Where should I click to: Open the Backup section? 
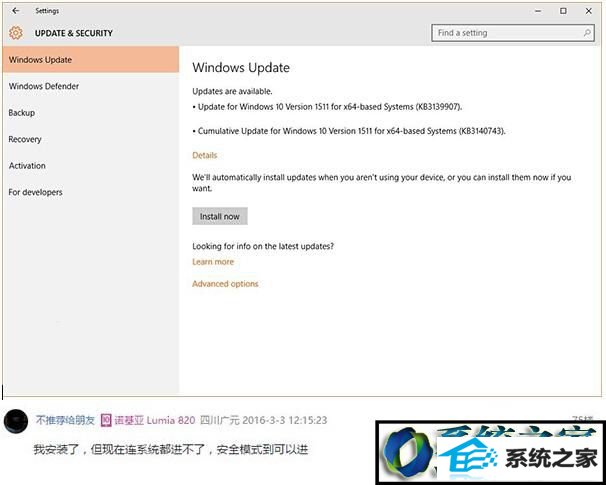pyautogui.click(x=91, y=113)
